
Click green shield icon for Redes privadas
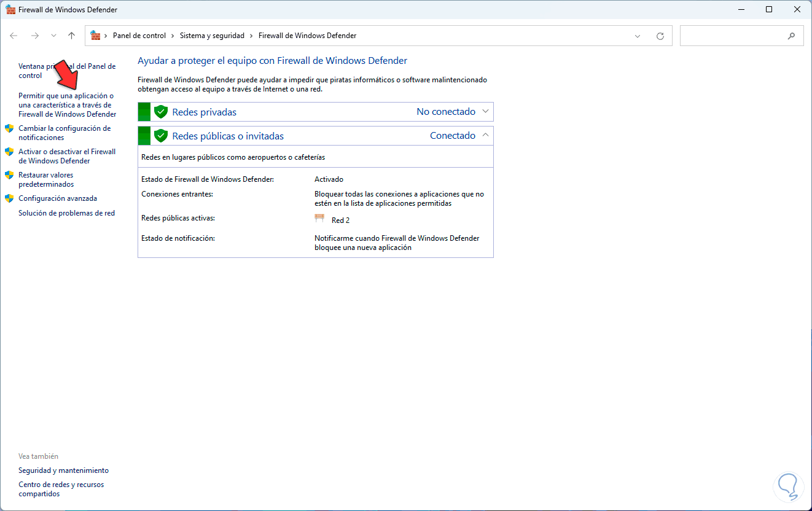161,112
